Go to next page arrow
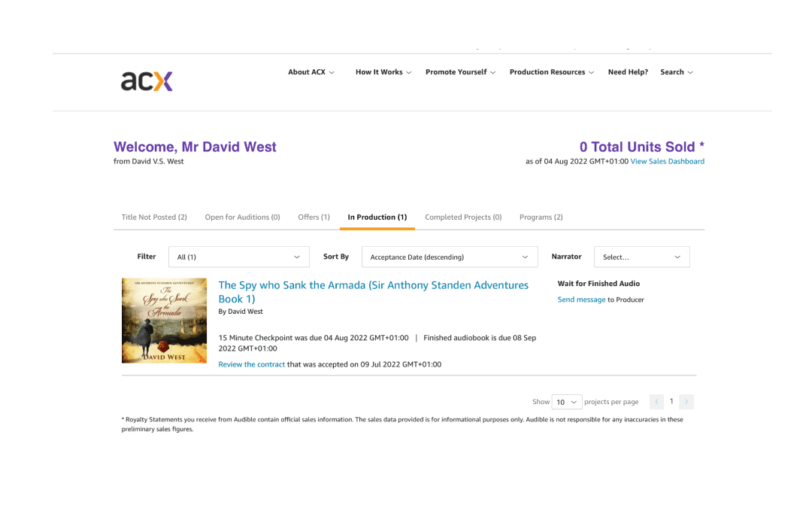 tap(686, 402)
